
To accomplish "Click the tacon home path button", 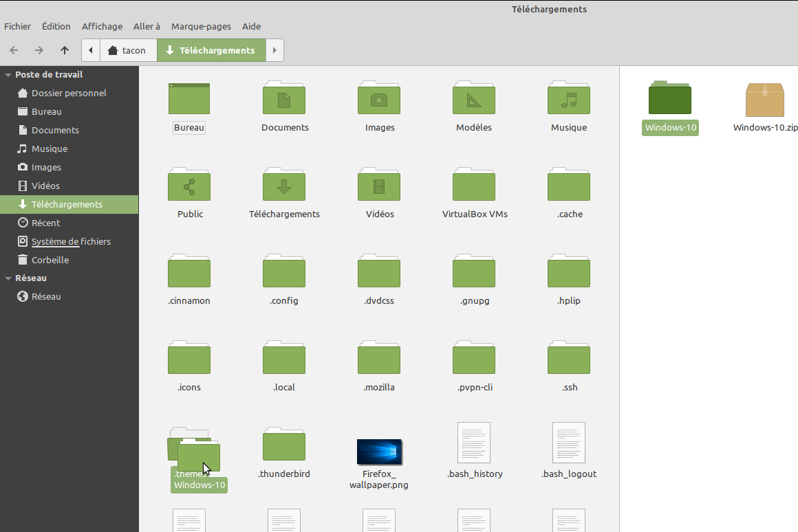I will pyautogui.click(x=129, y=50).
